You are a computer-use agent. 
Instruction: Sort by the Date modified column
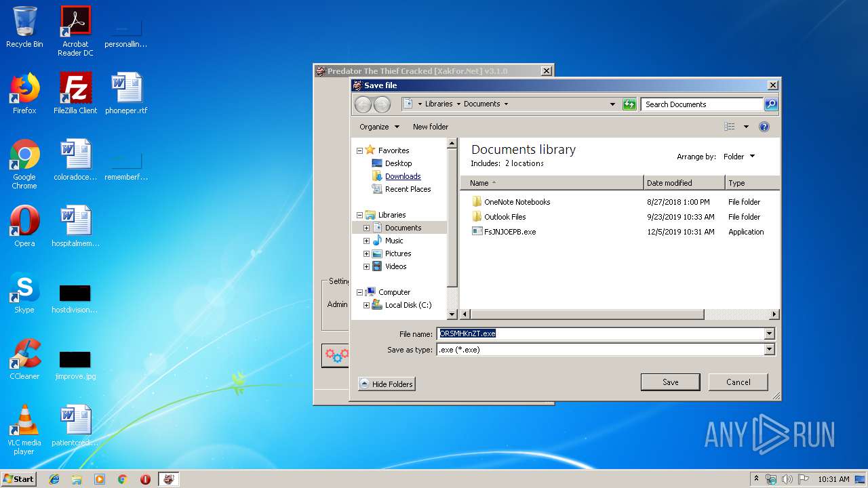(684, 183)
